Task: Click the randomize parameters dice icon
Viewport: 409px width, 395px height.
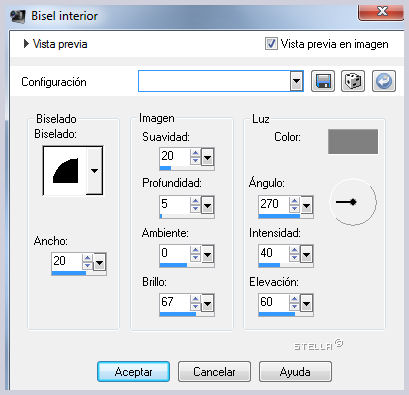Action: coord(353,81)
